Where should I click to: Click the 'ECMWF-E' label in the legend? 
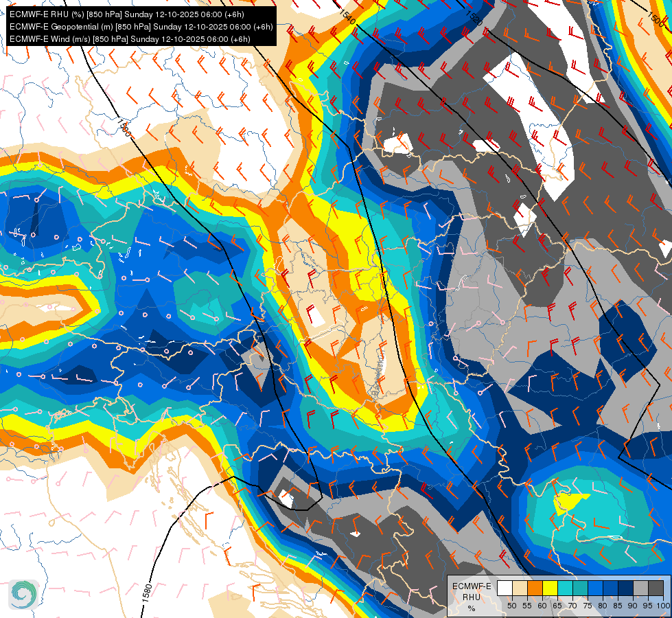472,586
